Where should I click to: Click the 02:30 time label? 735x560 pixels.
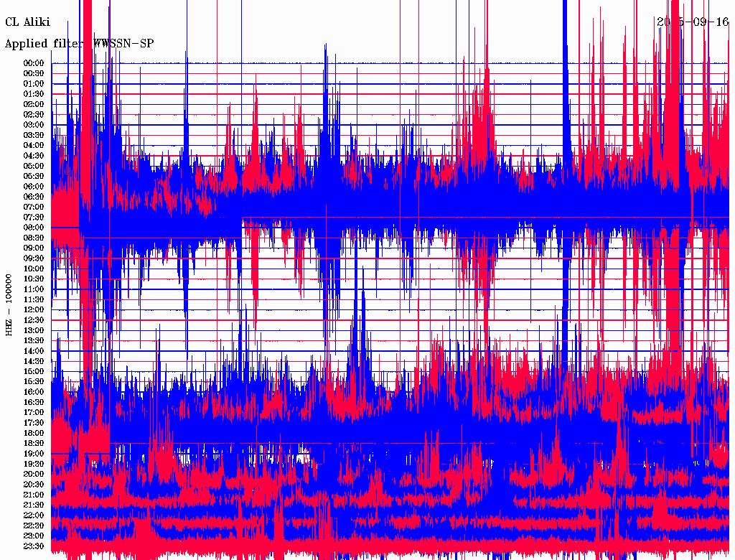34,115
